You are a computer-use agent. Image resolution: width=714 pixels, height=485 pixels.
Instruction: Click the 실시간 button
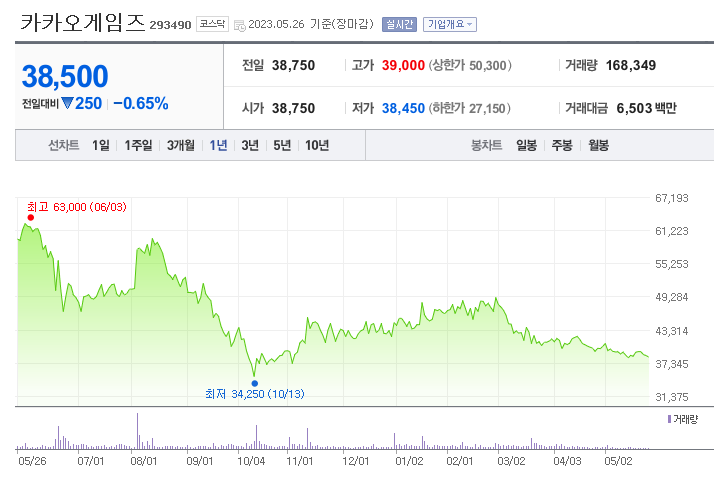(399, 24)
